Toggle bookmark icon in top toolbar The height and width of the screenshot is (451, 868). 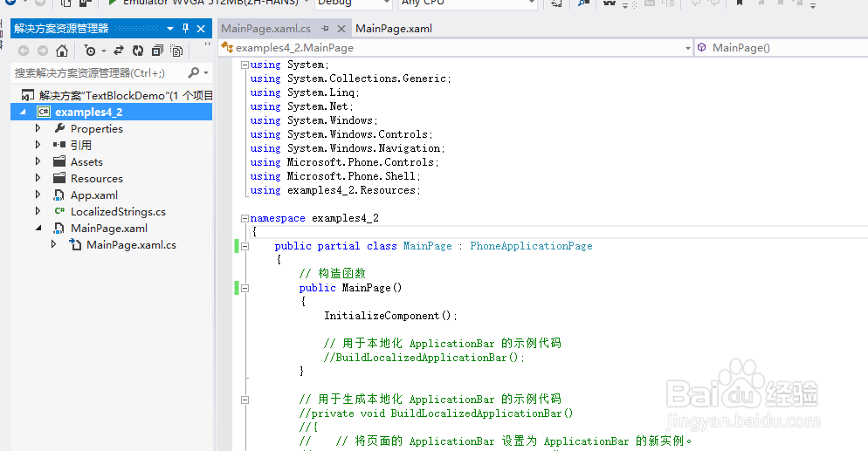739,3
